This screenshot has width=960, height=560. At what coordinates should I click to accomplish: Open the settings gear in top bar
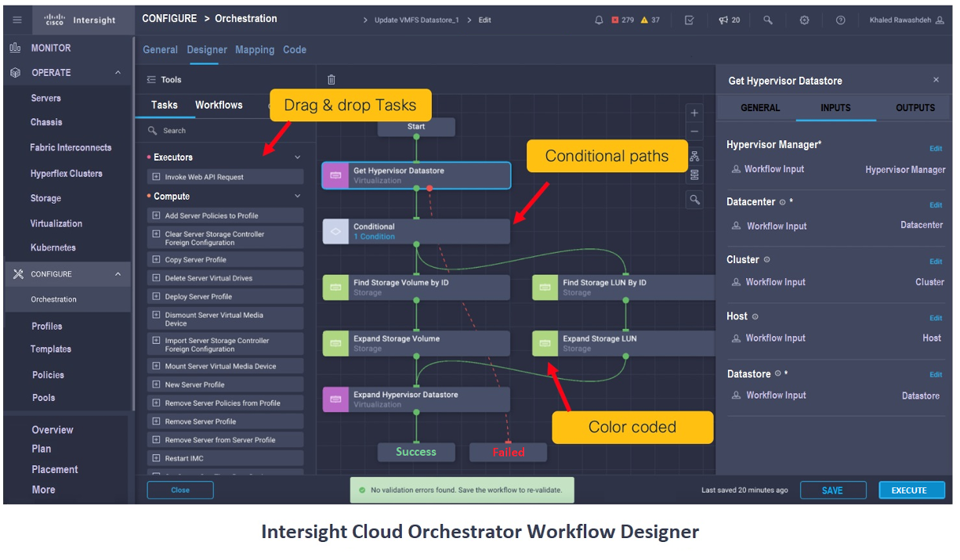pyautogui.click(x=804, y=20)
